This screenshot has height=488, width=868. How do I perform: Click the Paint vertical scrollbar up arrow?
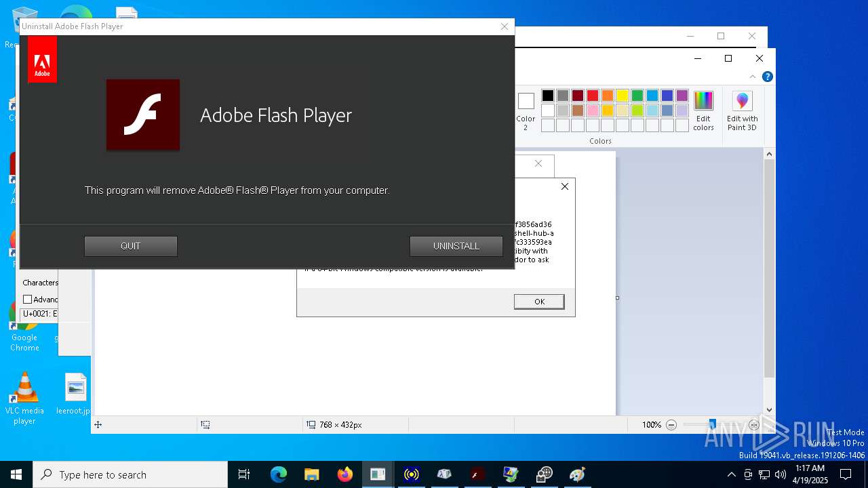[769, 155]
